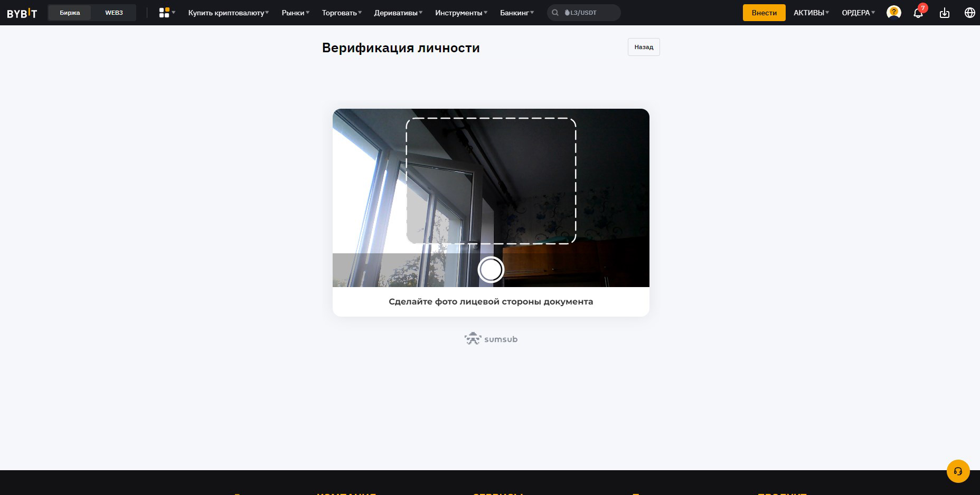The width and height of the screenshot is (980, 495).
Task: Click the Назад button
Action: (x=644, y=47)
